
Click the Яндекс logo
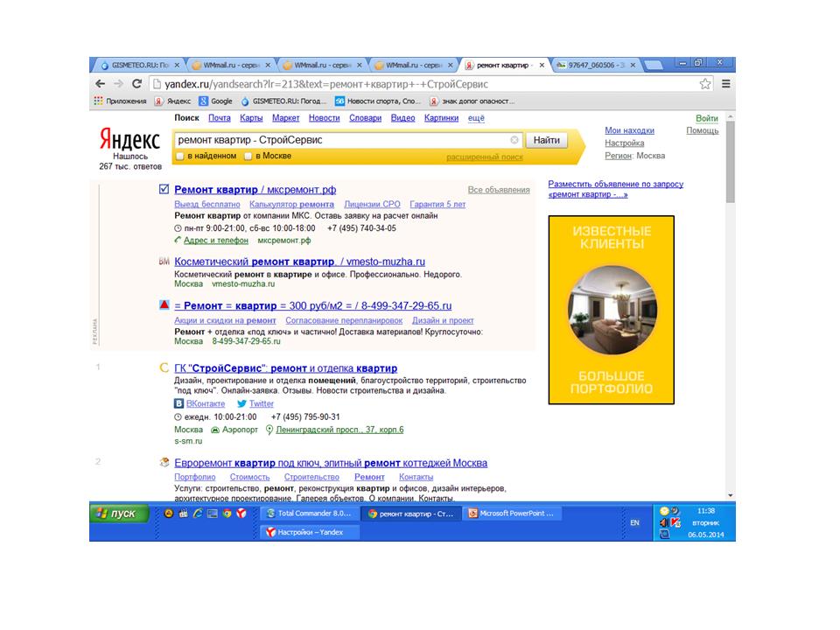(x=129, y=139)
